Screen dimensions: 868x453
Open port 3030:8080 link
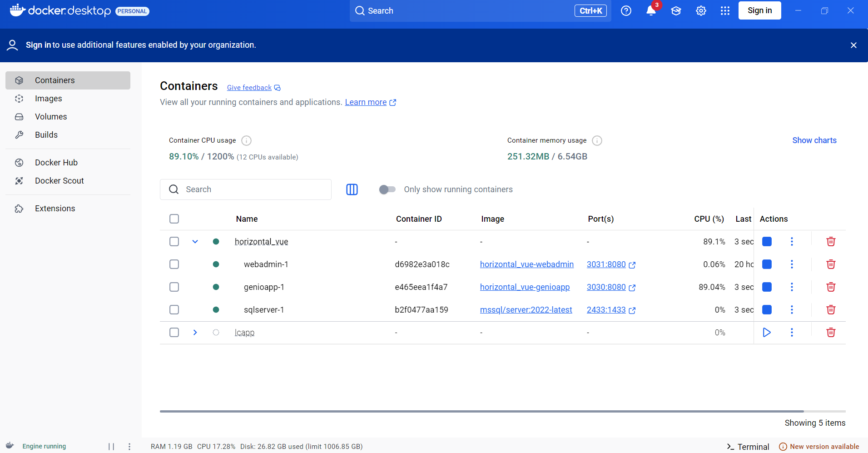point(611,287)
